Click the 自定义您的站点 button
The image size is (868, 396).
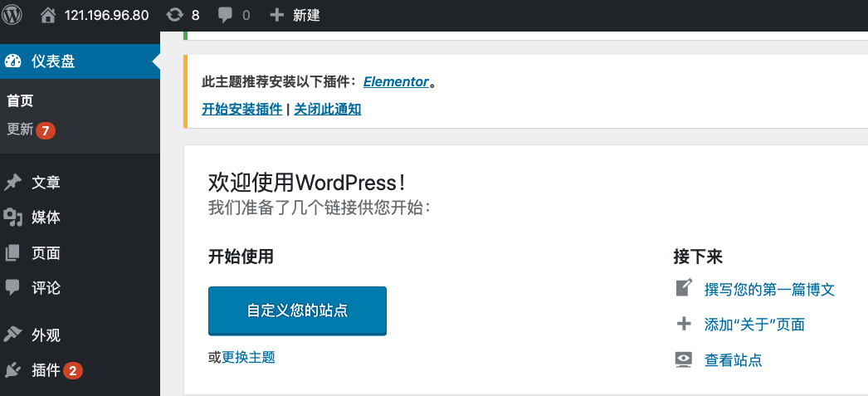[297, 310]
